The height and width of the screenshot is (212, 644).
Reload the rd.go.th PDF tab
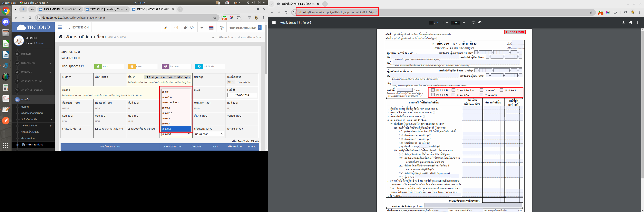286,12
